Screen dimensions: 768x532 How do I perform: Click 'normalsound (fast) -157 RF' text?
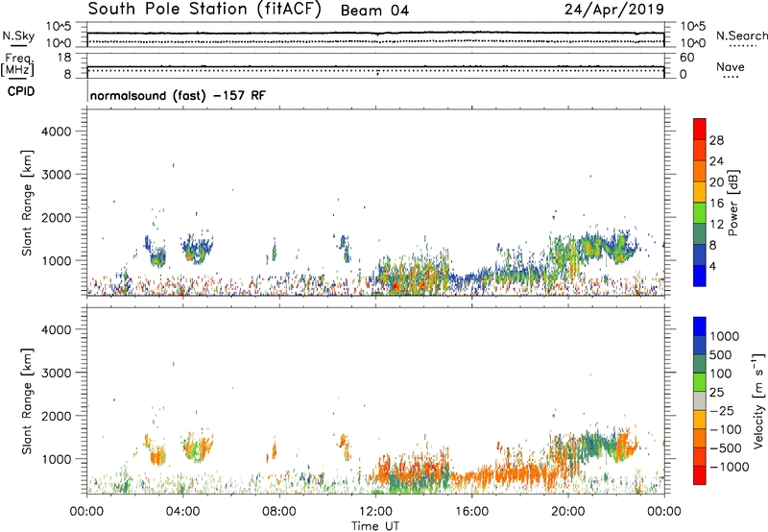tap(178, 95)
